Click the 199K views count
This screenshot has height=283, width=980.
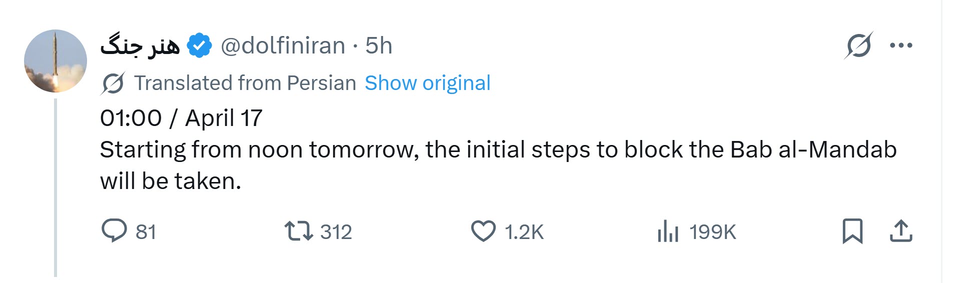pos(712,232)
